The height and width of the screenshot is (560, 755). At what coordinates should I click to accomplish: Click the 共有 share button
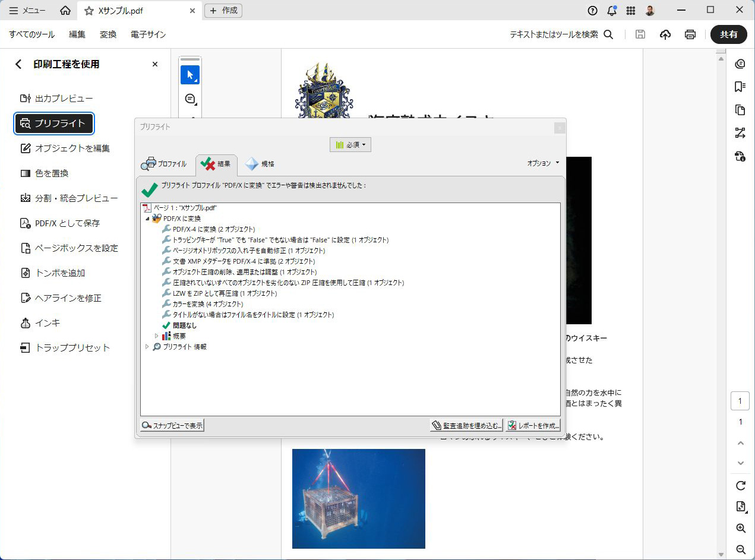pyautogui.click(x=729, y=34)
